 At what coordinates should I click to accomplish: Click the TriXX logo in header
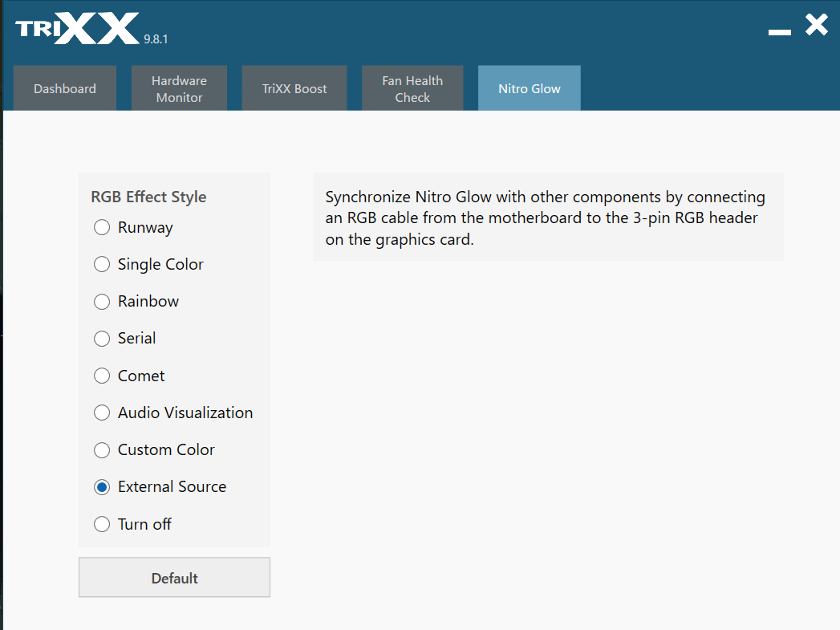pos(77,29)
